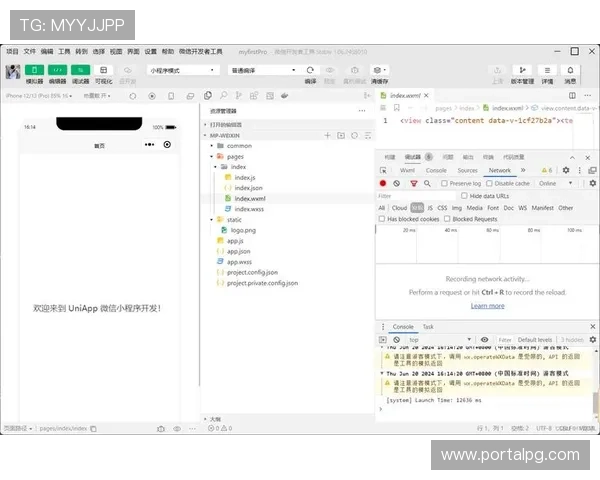Click the network filter funnel icon
Screen dimensions: 600x480
[x=412, y=184]
